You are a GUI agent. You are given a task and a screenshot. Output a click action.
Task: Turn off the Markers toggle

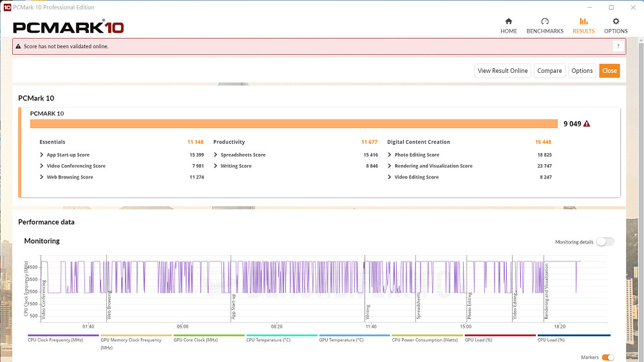point(607,357)
